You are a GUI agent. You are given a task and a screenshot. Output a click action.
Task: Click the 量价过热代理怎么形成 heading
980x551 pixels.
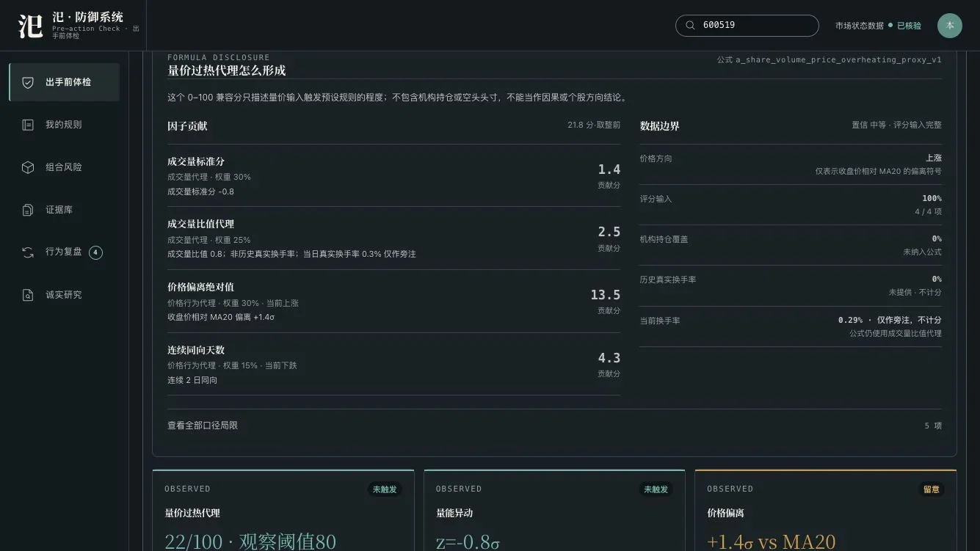coord(227,70)
